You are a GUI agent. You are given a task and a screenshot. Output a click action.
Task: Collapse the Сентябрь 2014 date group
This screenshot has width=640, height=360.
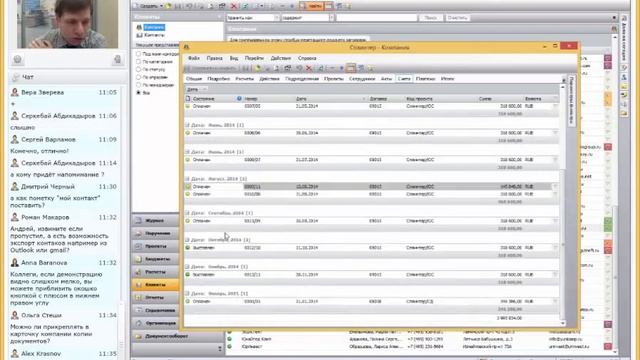187,213
